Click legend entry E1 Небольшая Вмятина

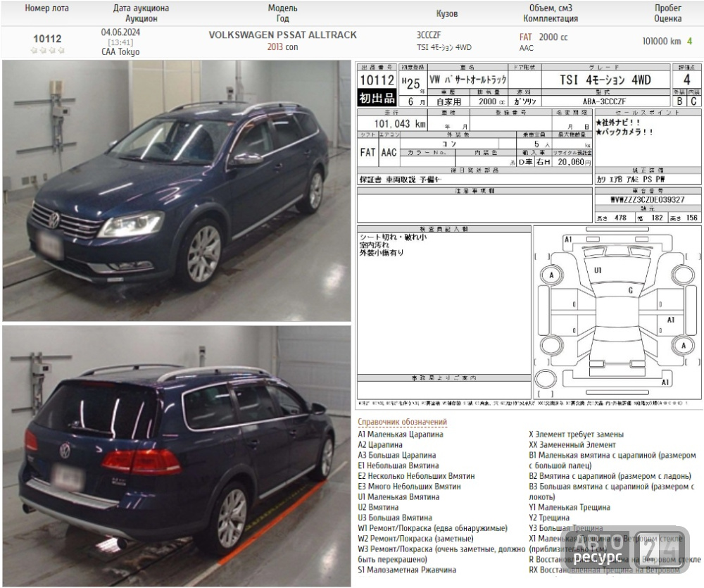tap(398, 465)
